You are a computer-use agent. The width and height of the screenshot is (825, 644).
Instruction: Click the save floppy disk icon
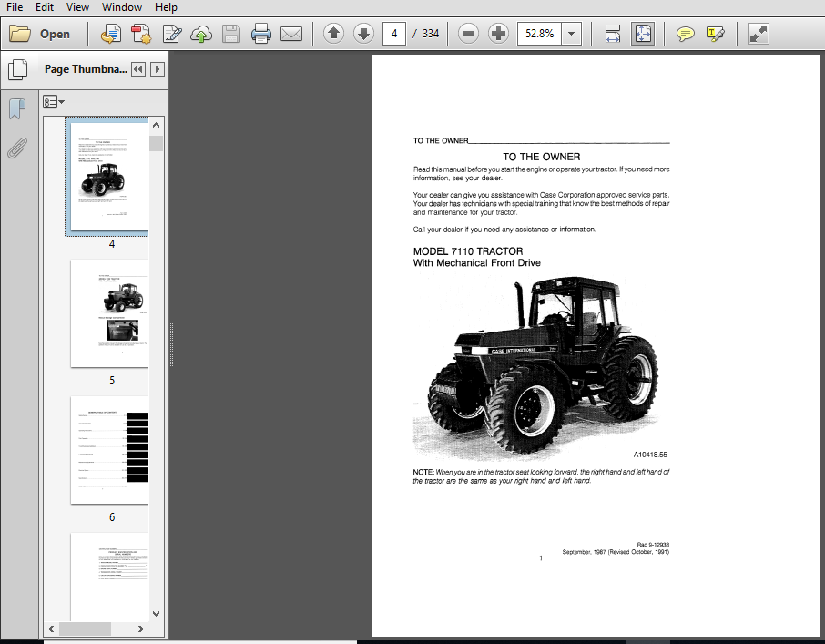(x=231, y=34)
